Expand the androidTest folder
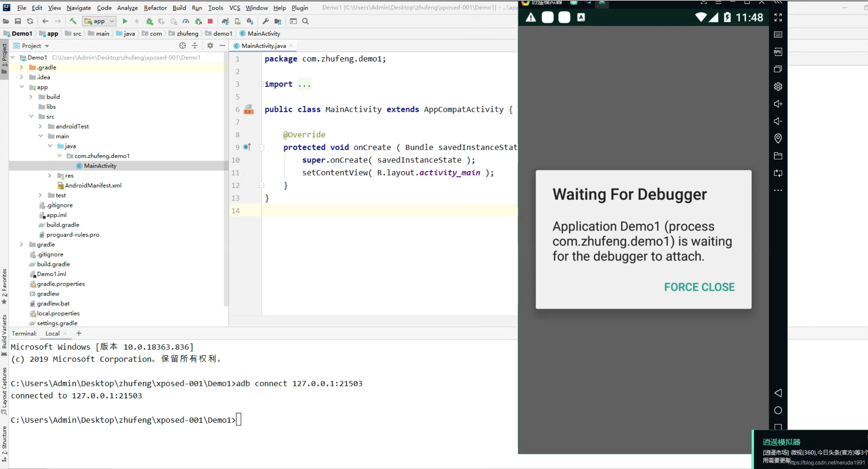 coord(40,126)
